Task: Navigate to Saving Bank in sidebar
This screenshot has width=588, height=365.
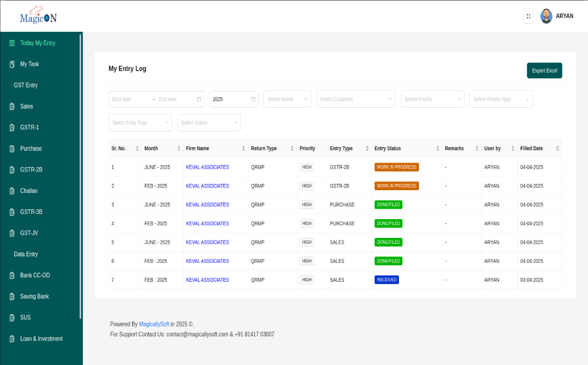Action: [x=34, y=296]
